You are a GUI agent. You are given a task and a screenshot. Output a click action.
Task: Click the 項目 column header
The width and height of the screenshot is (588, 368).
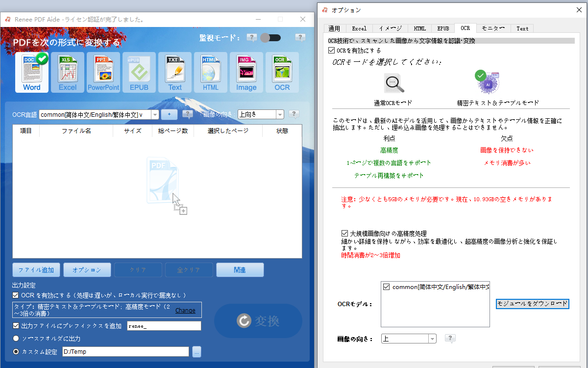(26, 131)
